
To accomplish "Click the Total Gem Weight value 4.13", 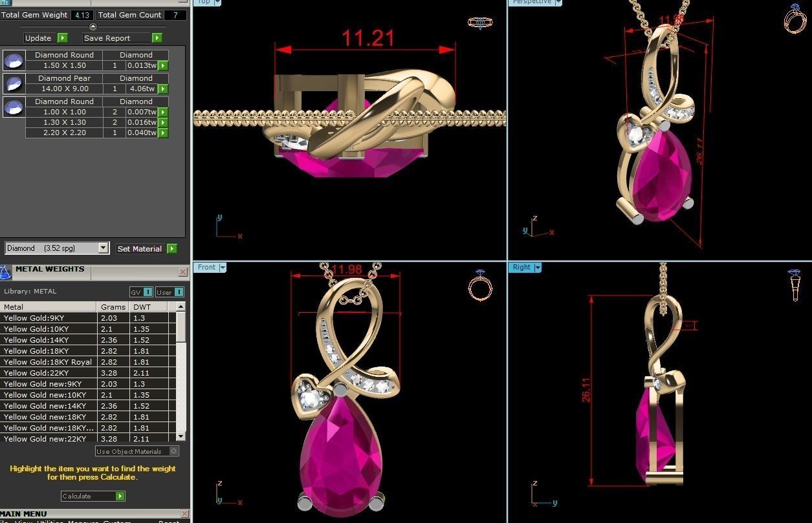I will (82, 15).
